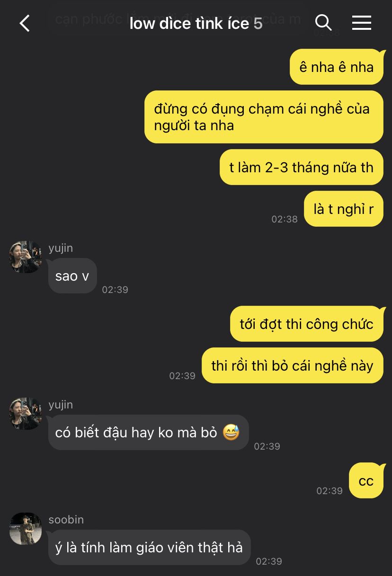Select 'tới đợt thi công chức' bubble

tap(307, 324)
